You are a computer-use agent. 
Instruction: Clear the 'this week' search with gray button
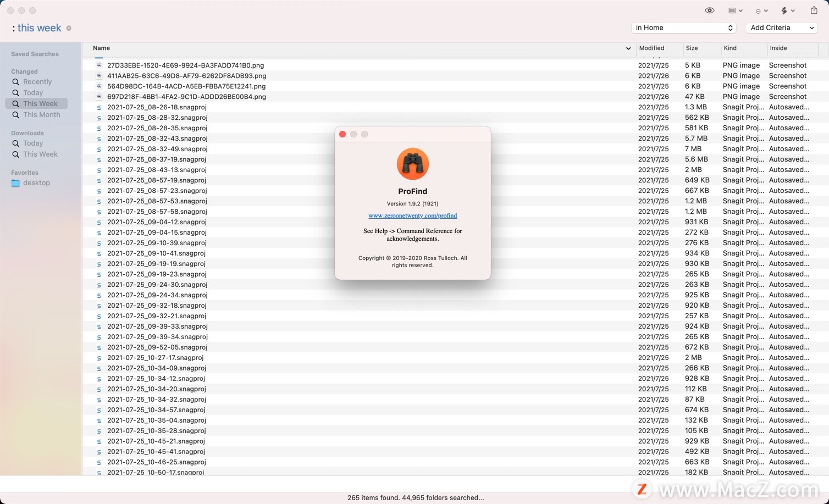[69, 28]
